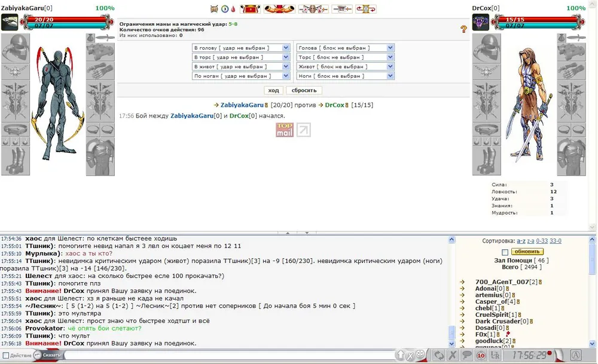This screenshot has height=364, width=598.
Task: Click the user list scroll-up arrow
Action: click(x=592, y=240)
